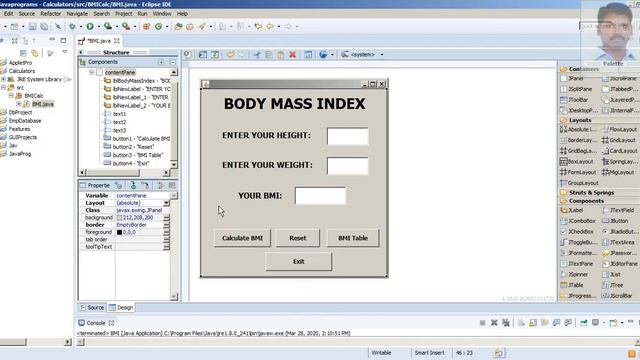
Task: Click the weight input text field in form
Action: pyautogui.click(x=347, y=166)
